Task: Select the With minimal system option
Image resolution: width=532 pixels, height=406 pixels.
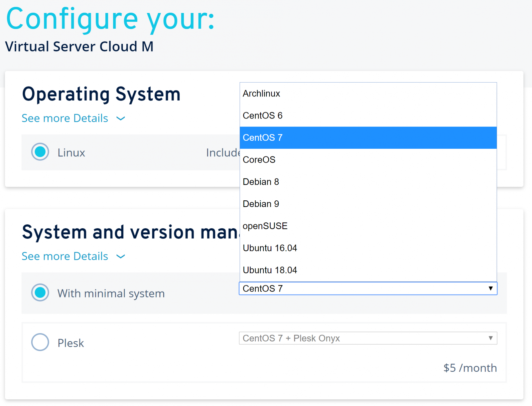Action: (40, 293)
